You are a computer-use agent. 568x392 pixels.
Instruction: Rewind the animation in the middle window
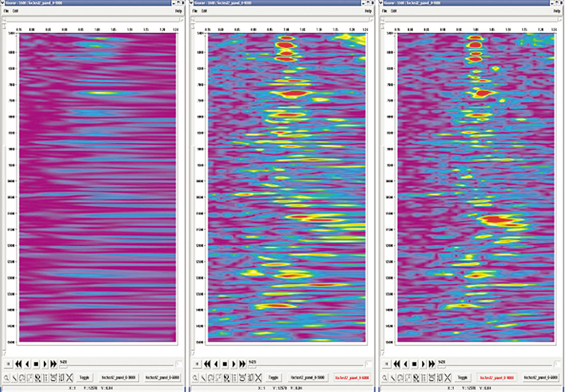[207, 364]
